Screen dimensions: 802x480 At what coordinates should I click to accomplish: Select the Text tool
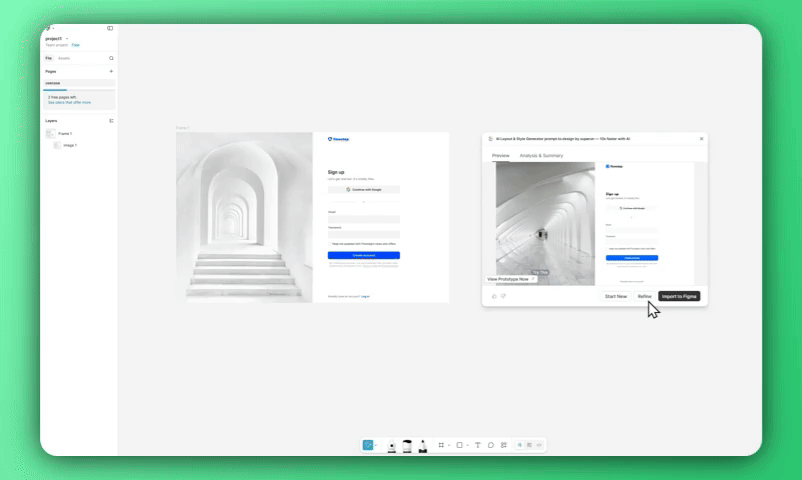(478, 445)
